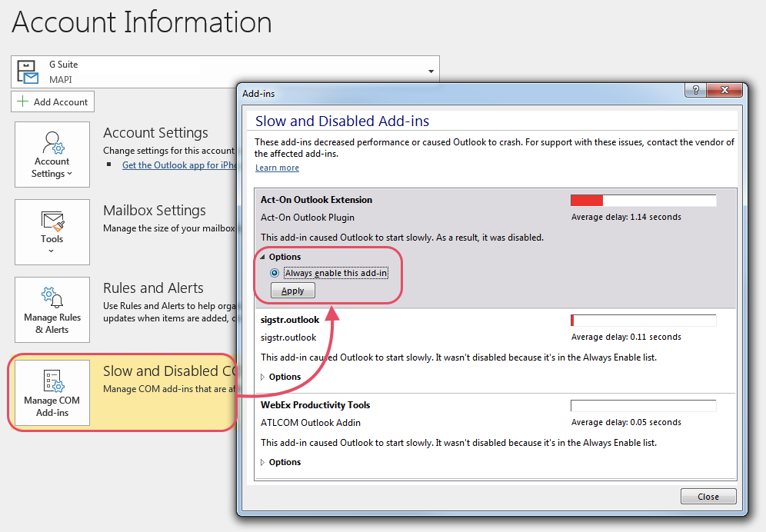Click the G Suite account mailbox icon
This screenshot has width=766, height=532.
(x=28, y=71)
